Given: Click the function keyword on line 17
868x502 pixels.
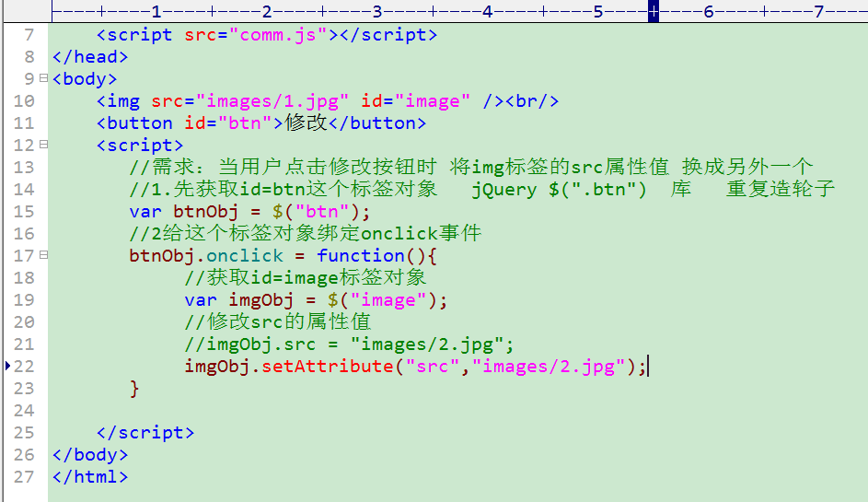Looking at the screenshot, I should [x=361, y=255].
